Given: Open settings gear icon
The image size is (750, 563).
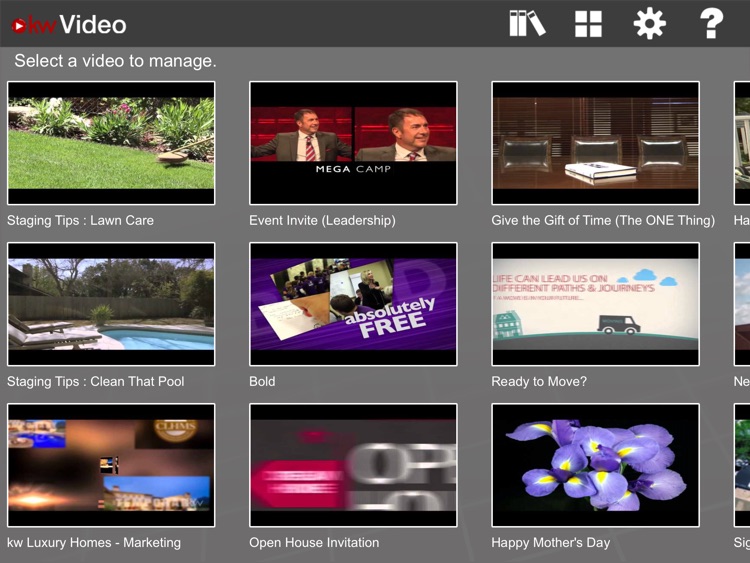Looking at the screenshot, I should point(650,24).
